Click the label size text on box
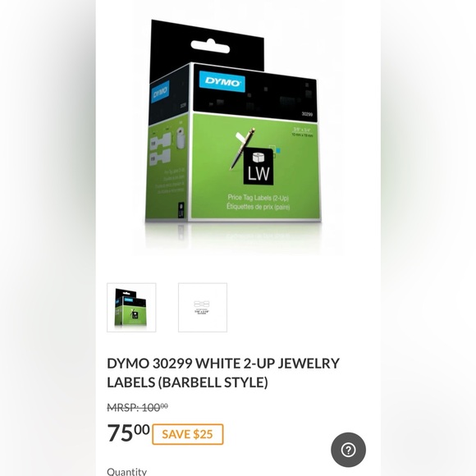The image size is (476, 476). pyautogui.click(x=302, y=132)
